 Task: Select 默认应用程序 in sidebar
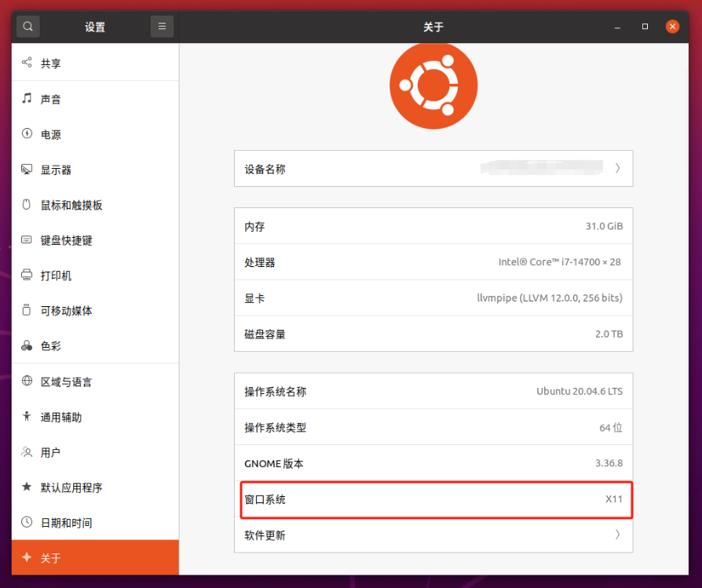point(71,488)
